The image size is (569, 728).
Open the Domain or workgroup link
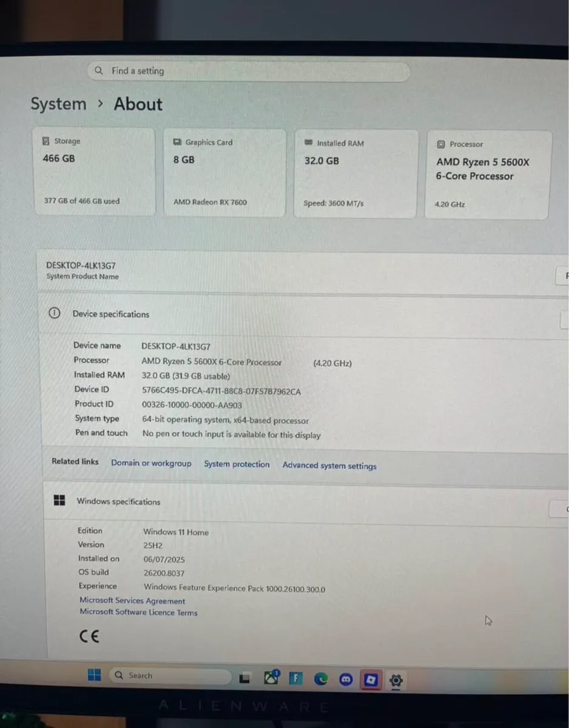coord(151,463)
